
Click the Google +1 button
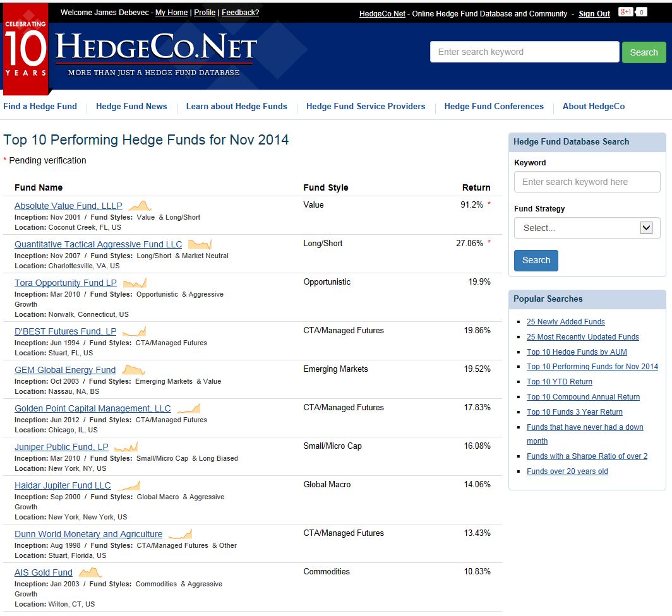[x=626, y=12]
